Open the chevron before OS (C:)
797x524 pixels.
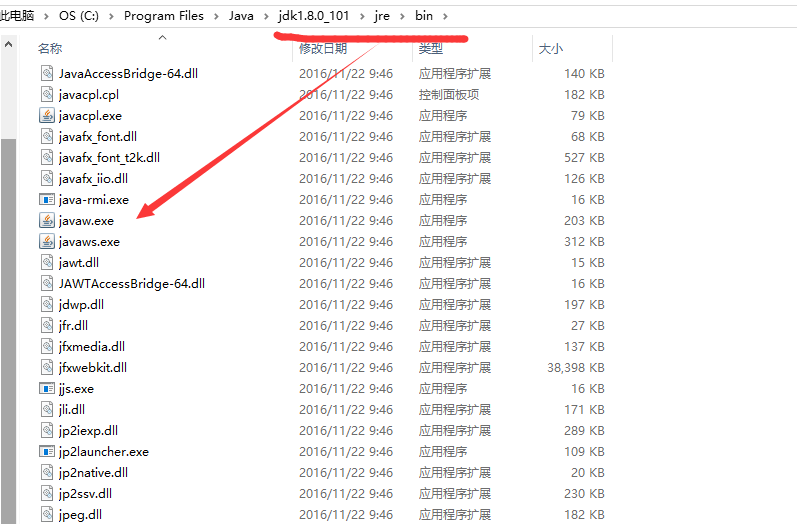46,16
